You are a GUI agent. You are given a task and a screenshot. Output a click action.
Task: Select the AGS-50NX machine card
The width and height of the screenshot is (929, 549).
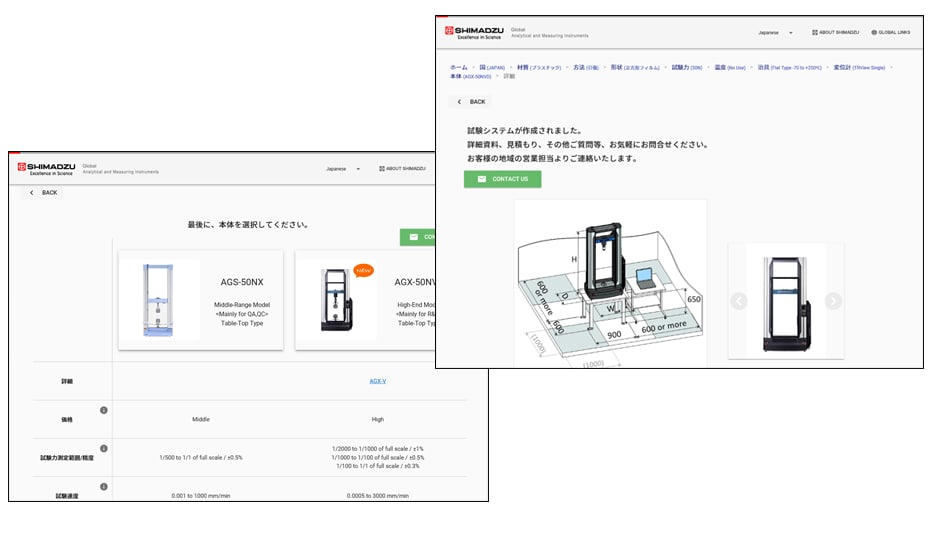point(201,300)
